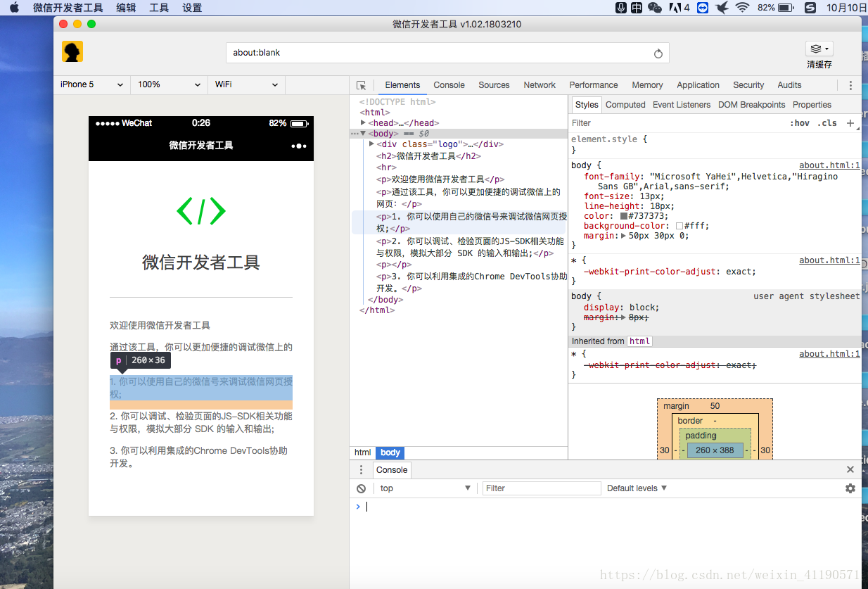Open the Computed styles tab
The image size is (868, 589).
[625, 105]
